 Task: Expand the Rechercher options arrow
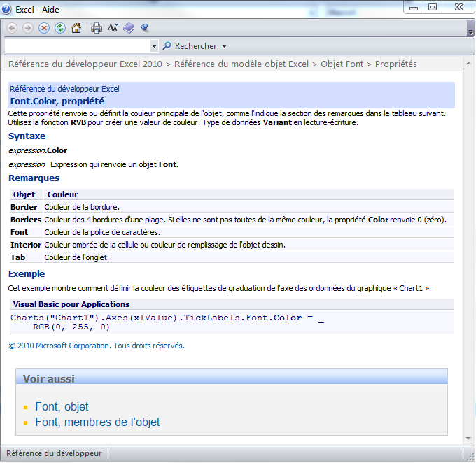224,46
